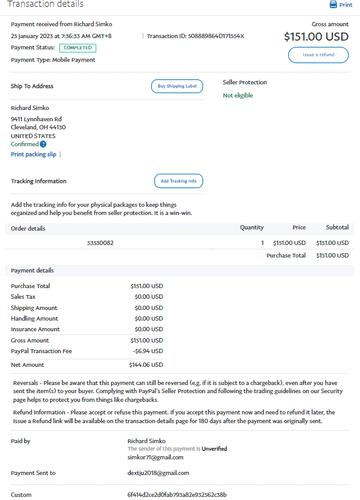Click the 25 January 2023 payment date
360x500 pixels.
click(x=61, y=36)
